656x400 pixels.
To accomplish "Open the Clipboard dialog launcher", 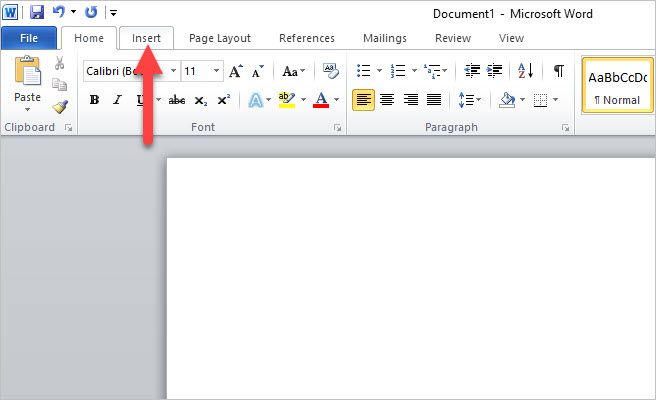I will [69, 128].
